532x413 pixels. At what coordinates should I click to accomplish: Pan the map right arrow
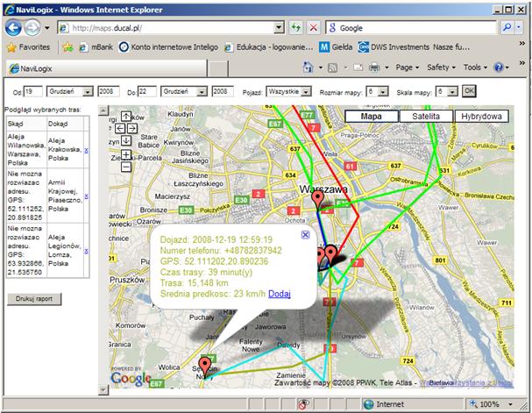(132, 128)
